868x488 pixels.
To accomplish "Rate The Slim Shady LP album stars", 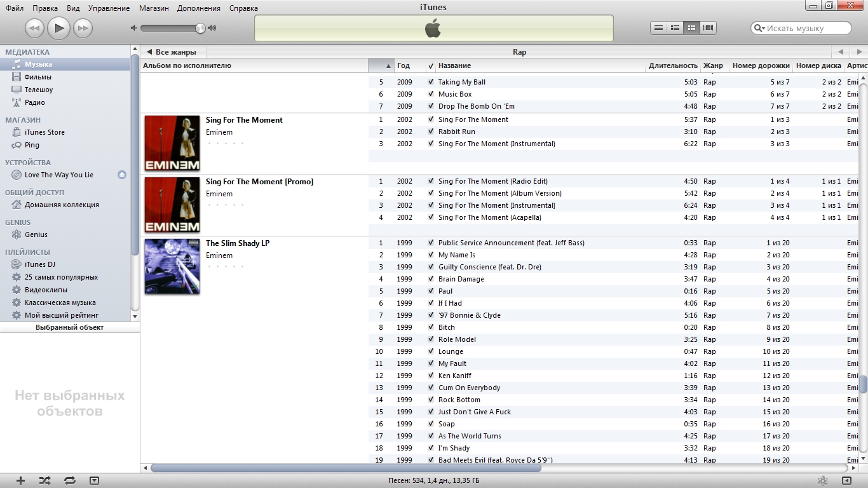I will tap(226, 267).
